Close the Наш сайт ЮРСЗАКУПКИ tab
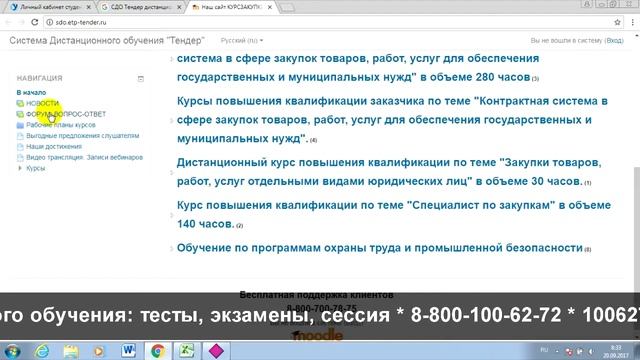 coord(269,7)
